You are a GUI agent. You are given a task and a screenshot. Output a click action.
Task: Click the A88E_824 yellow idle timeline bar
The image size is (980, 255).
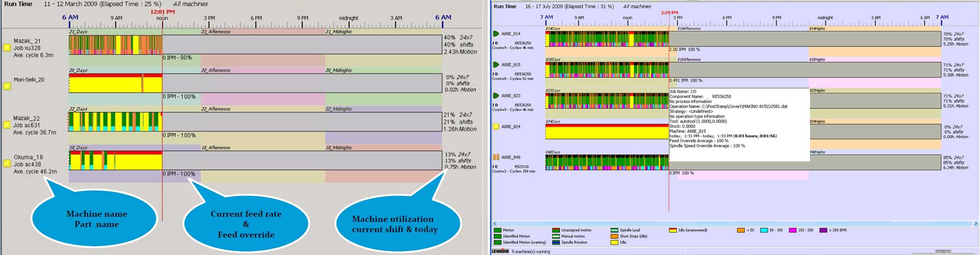(607, 132)
